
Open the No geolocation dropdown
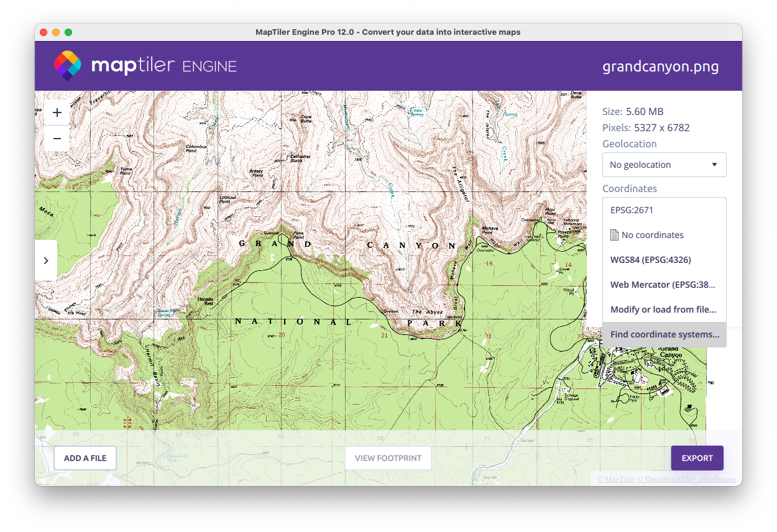(x=664, y=165)
